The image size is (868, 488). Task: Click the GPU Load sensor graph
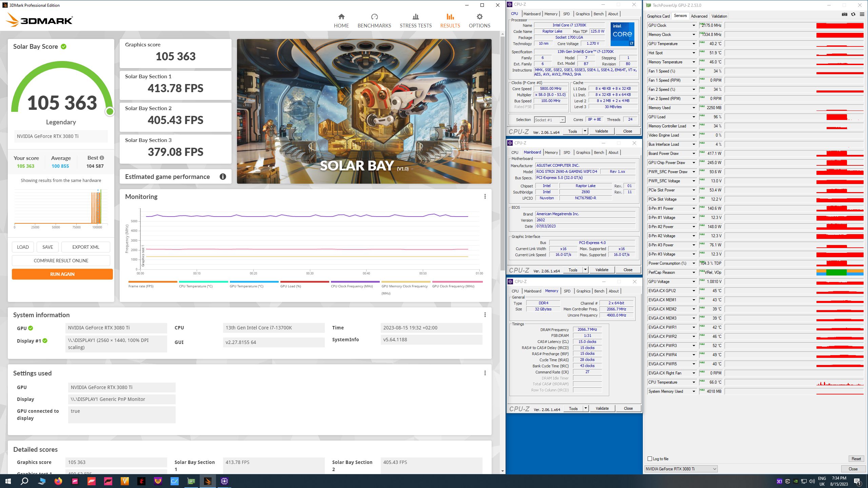pos(794,117)
